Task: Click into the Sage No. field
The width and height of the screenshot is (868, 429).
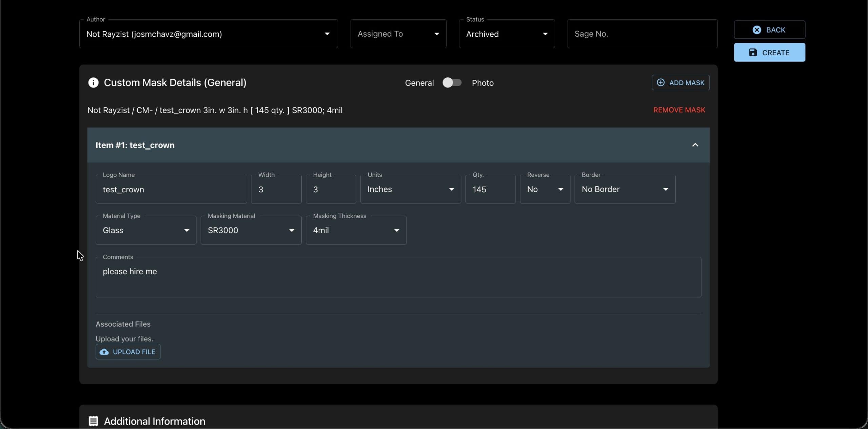Action: click(642, 34)
